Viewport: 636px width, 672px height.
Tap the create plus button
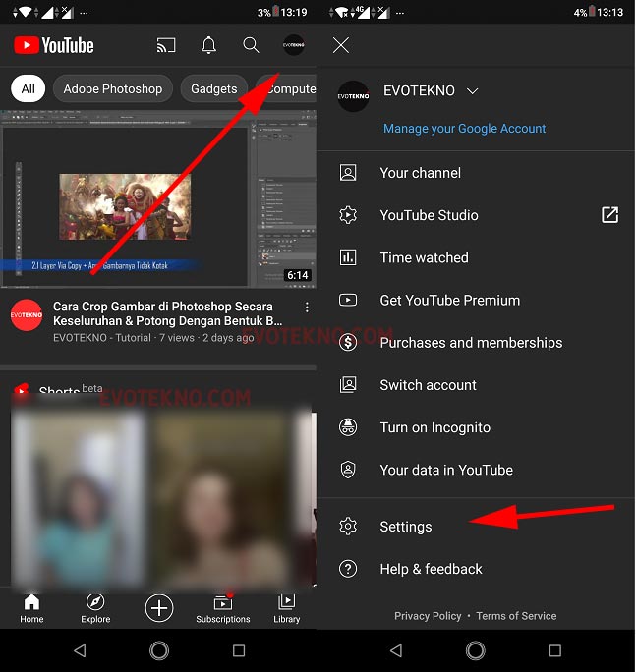159,607
